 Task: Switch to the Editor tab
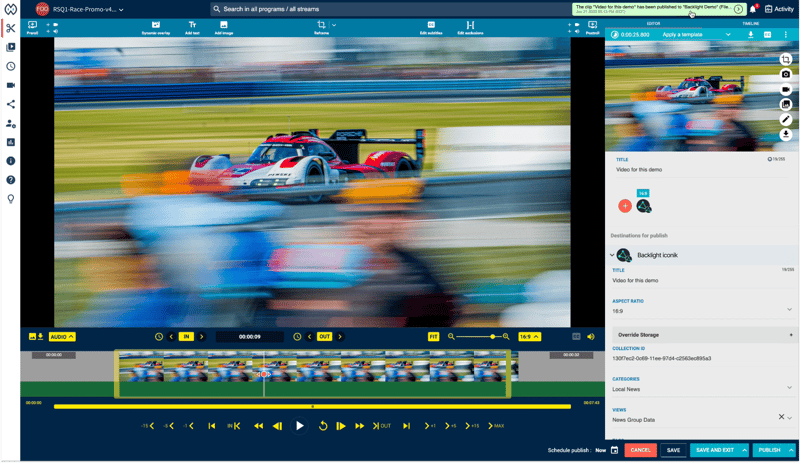point(653,23)
